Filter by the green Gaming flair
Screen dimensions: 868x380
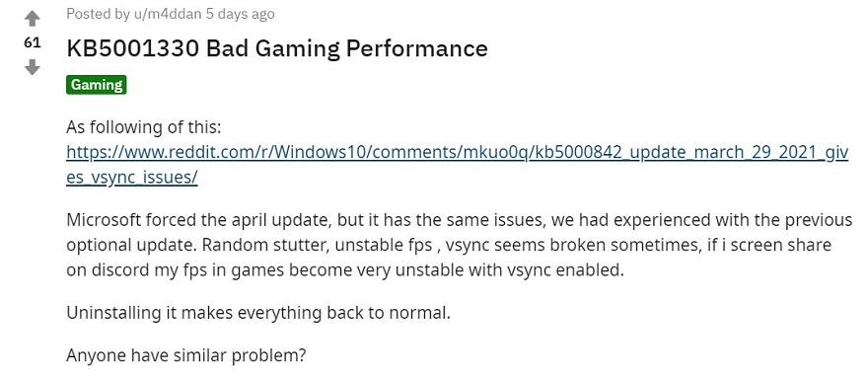coord(97,85)
